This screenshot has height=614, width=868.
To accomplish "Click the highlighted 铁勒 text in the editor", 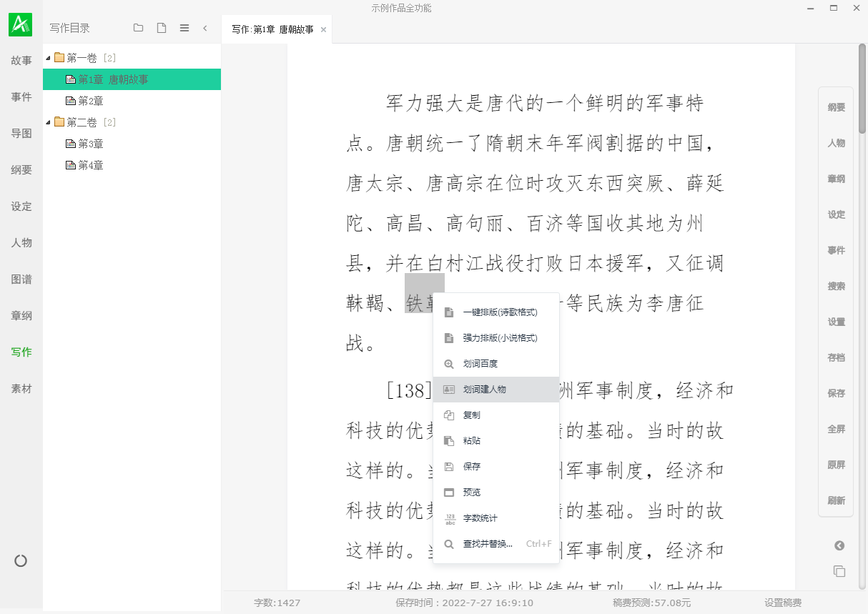I will tap(425, 293).
